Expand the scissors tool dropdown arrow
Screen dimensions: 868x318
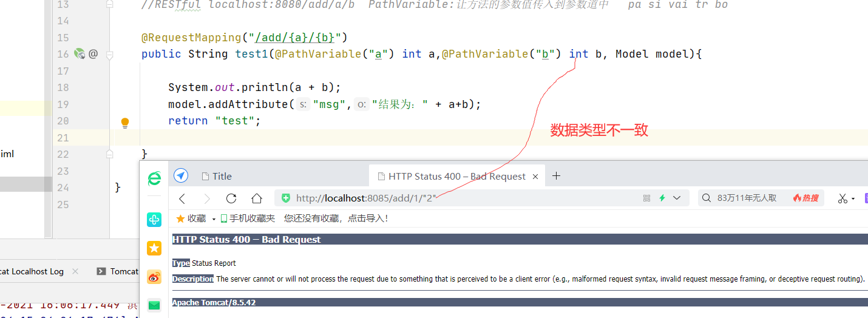[x=853, y=199]
